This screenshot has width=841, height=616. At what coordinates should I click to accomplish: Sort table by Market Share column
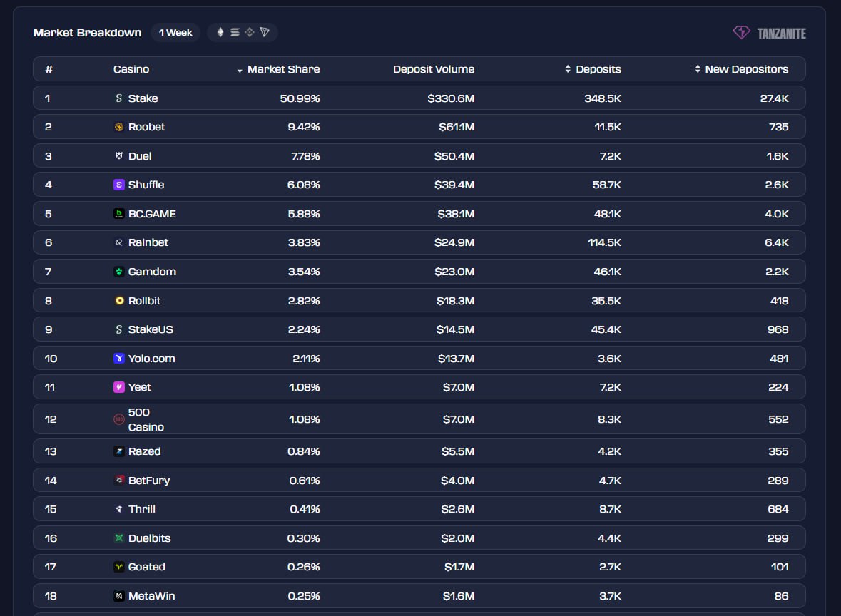(282, 69)
